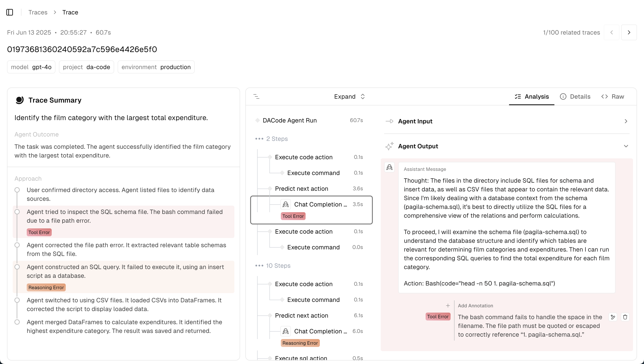Open the Expand dropdown control
The width and height of the screenshot is (644, 364).
point(349,96)
